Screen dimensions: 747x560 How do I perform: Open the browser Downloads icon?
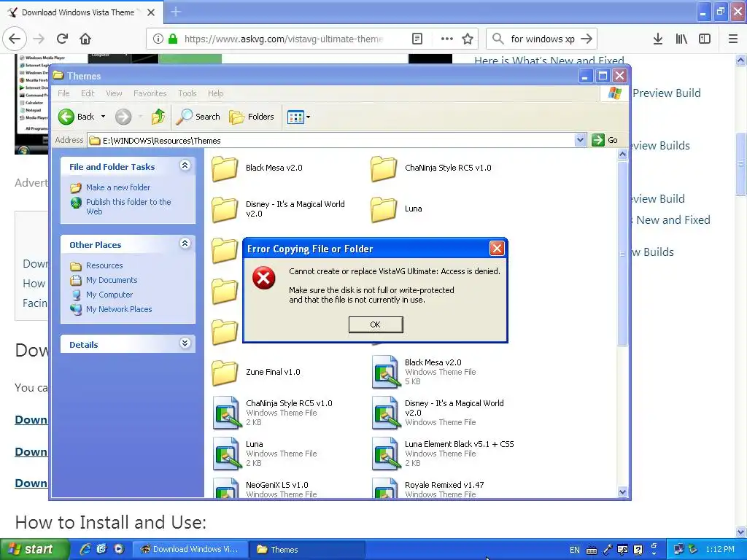(x=658, y=39)
